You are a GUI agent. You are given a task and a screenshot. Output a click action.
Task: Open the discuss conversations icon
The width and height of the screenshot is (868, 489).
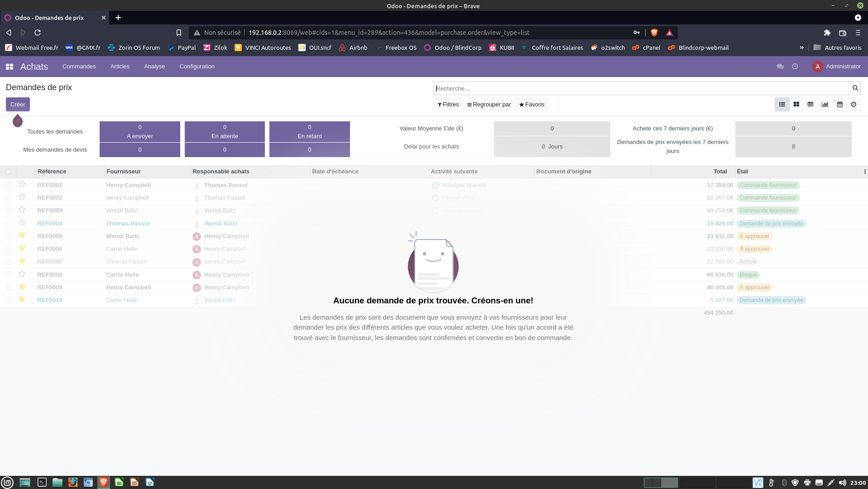(780, 67)
